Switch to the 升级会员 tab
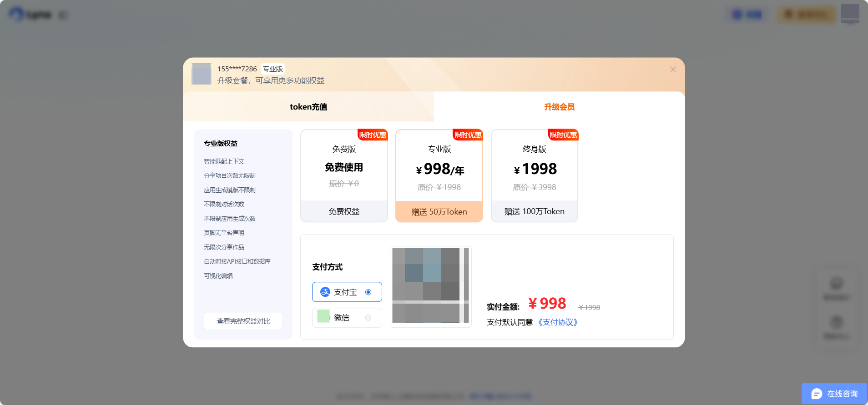The height and width of the screenshot is (405, 868). tap(559, 107)
